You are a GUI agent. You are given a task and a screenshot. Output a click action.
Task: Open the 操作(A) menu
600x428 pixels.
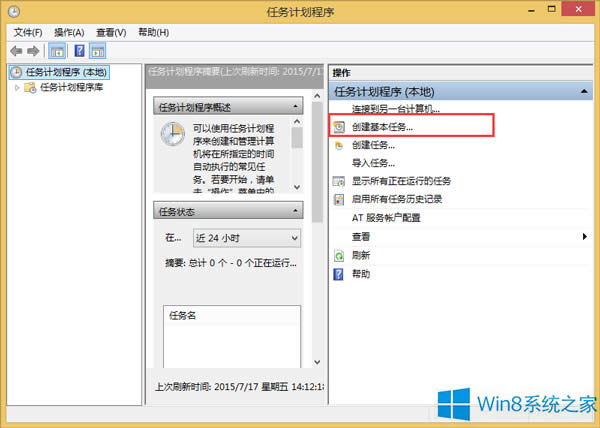[69, 33]
